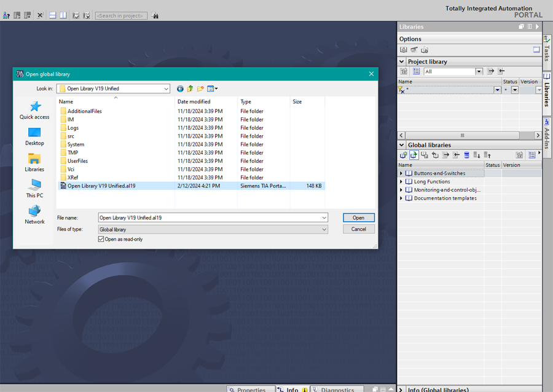This screenshot has height=392, width=553.
Task: Click the Open button in dialog
Action: (x=358, y=218)
